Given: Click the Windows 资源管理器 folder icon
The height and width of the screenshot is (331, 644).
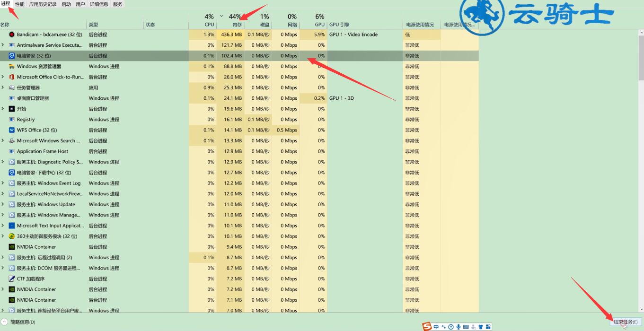Looking at the screenshot, I should 12,67.
